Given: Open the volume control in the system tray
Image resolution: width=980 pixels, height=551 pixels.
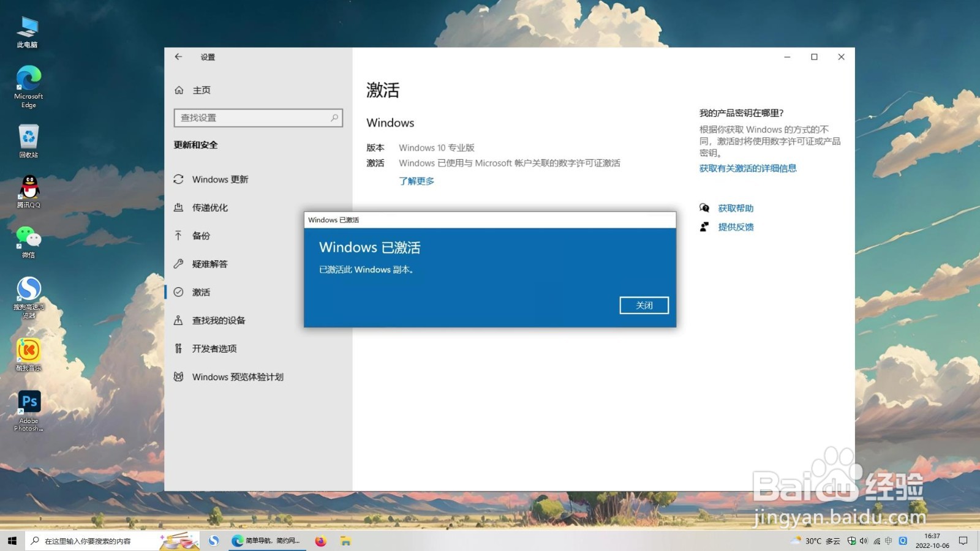Looking at the screenshot, I should point(864,541).
